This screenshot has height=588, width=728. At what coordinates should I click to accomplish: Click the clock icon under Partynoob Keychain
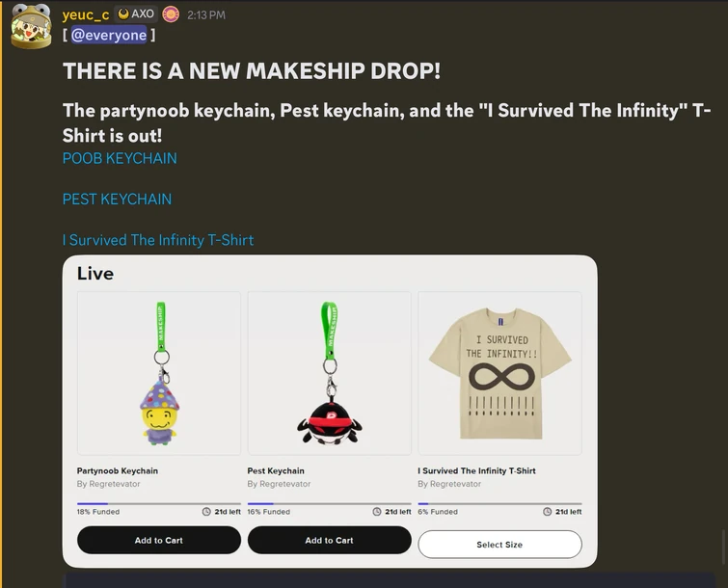[x=206, y=512]
